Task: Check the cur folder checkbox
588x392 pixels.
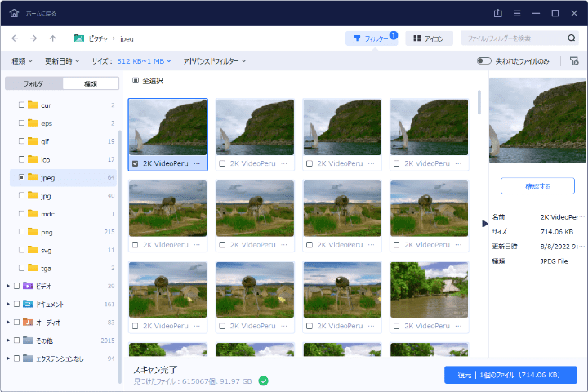Action: click(21, 105)
